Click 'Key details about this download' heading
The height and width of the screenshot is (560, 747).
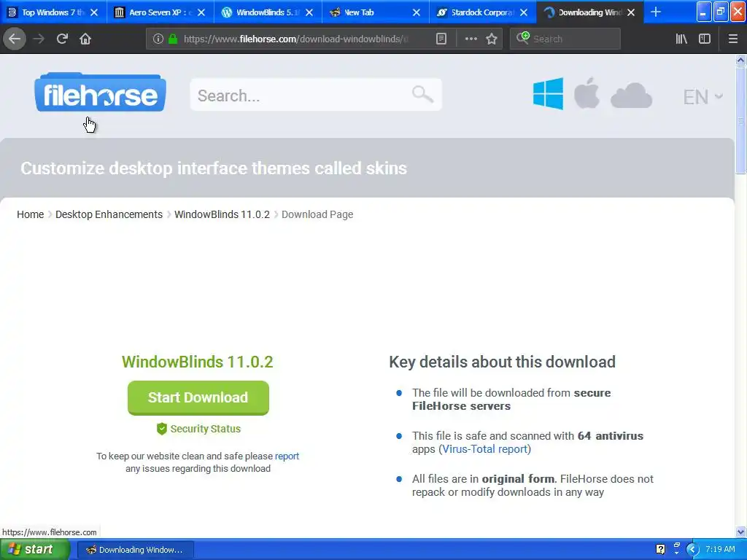[x=502, y=362]
